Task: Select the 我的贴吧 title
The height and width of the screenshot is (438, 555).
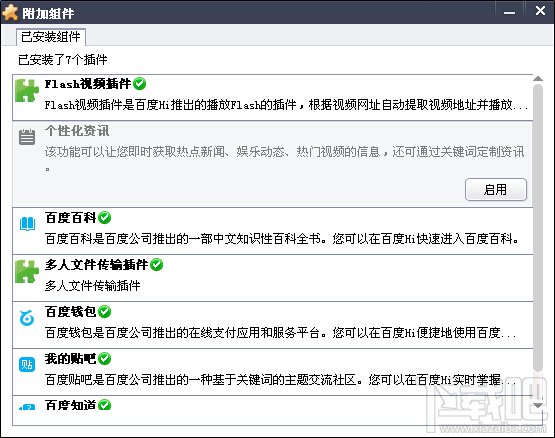Action: (x=71, y=359)
